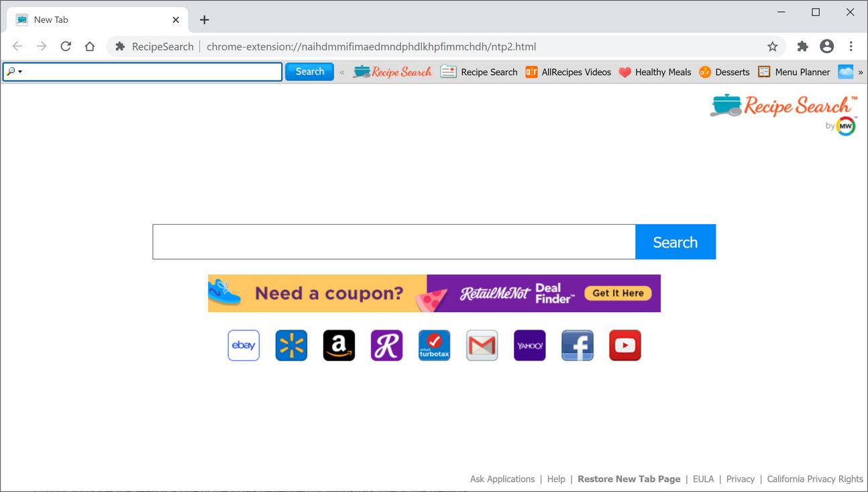Open Desserts toolbar link
This screenshot has width=868, height=492.
click(x=724, y=72)
